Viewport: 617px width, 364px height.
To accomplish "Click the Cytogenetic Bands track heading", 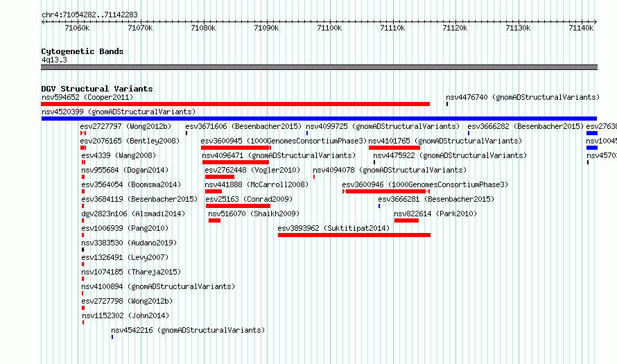I will pos(82,51).
